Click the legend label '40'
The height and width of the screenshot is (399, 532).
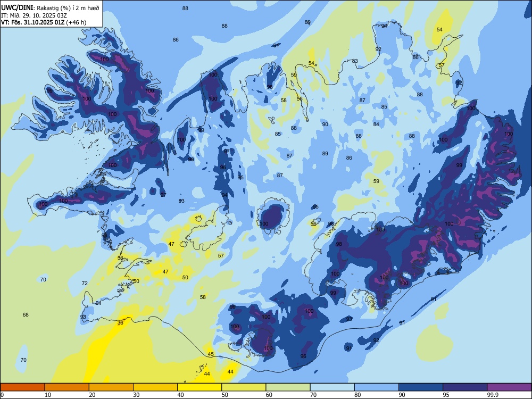[181, 395]
